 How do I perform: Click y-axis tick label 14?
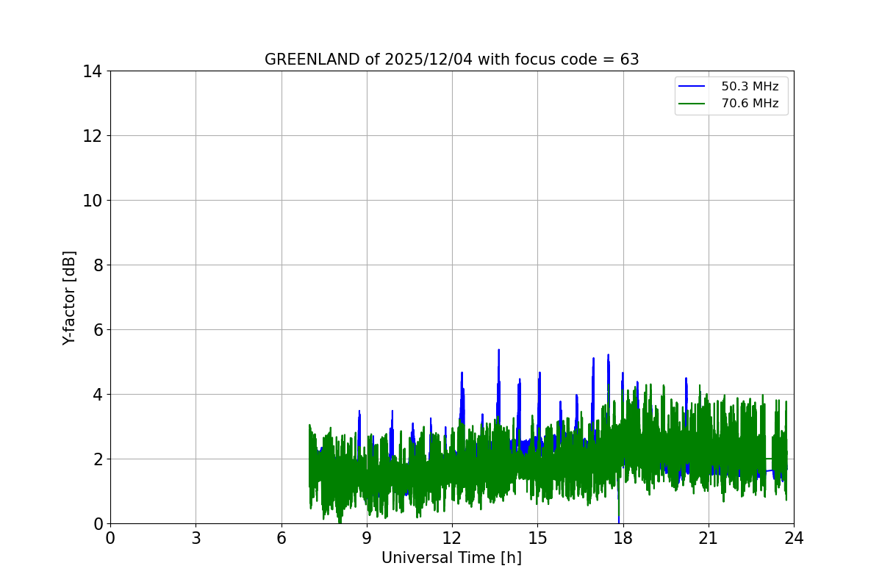click(93, 71)
